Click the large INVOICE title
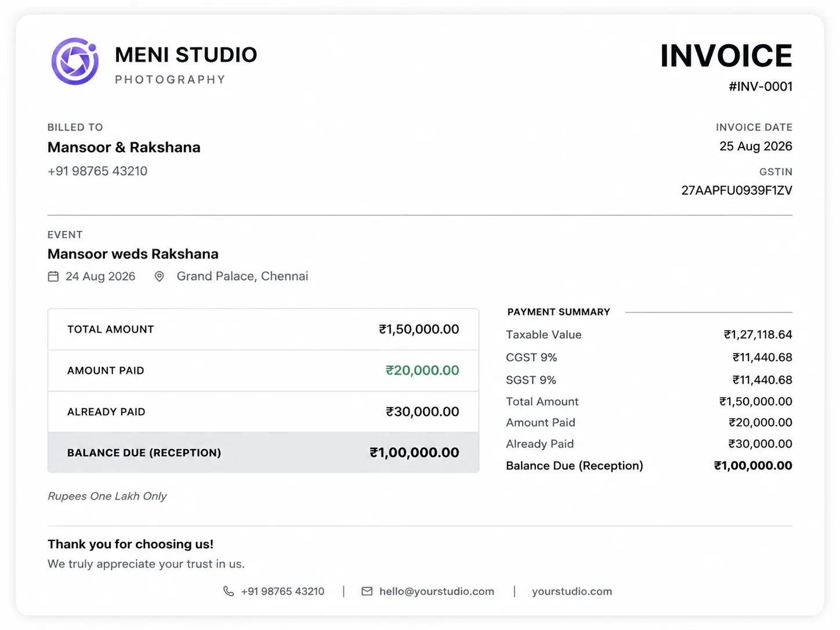This screenshot has height=630, width=840. point(726,56)
